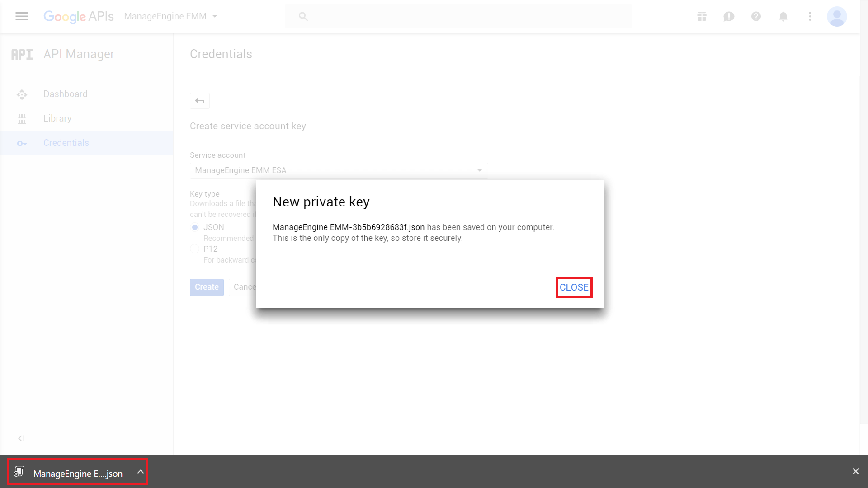This screenshot has height=488, width=868.
Task: Show notifications bell
Action: [783, 16]
